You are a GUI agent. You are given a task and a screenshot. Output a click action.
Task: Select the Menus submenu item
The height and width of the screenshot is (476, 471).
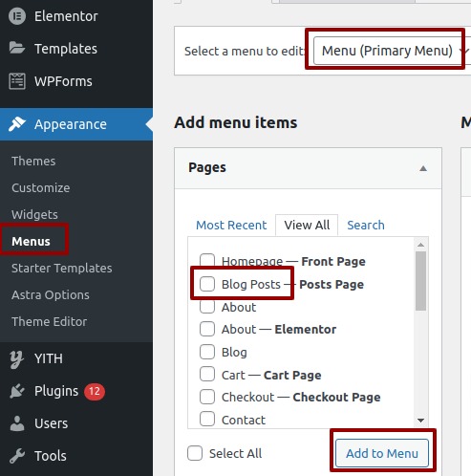(31, 241)
